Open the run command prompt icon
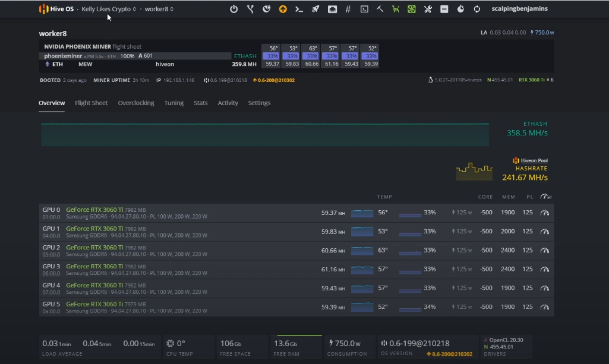The width and height of the screenshot is (609, 364). pos(299,9)
